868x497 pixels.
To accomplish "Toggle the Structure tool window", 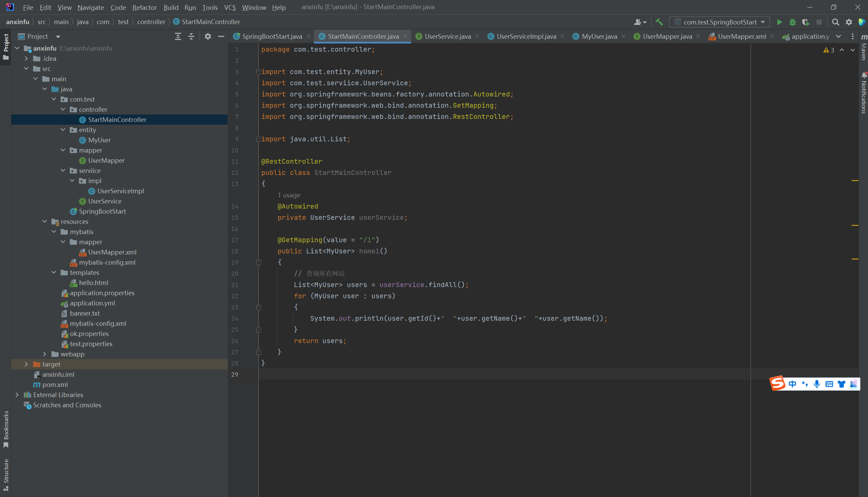I will (6, 475).
